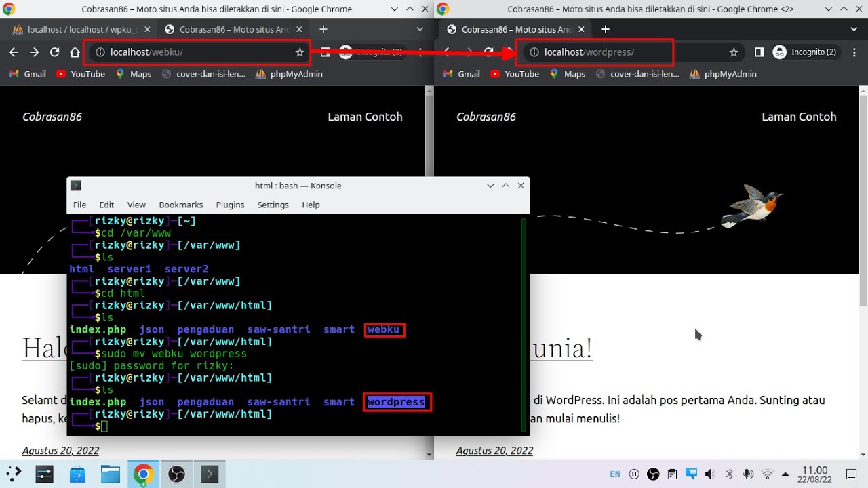Image resolution: width=868 pixels, height=488 pixels.
Task: Go forward in left Chrome window
Action: coord(34,52)
